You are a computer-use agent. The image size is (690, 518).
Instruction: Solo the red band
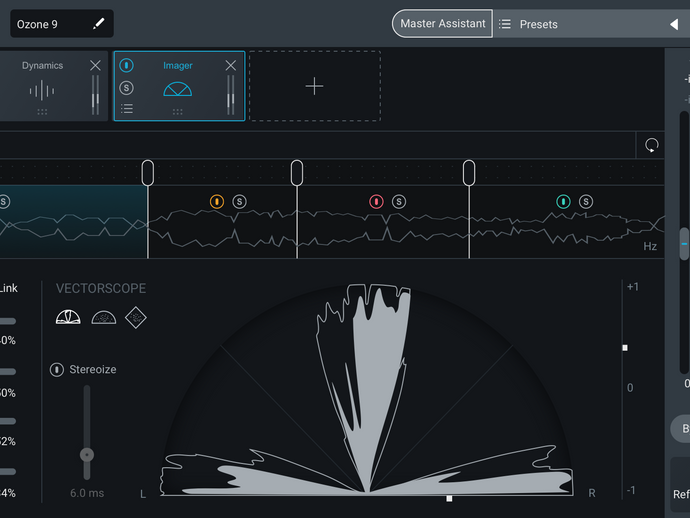[x=399, y=202]
